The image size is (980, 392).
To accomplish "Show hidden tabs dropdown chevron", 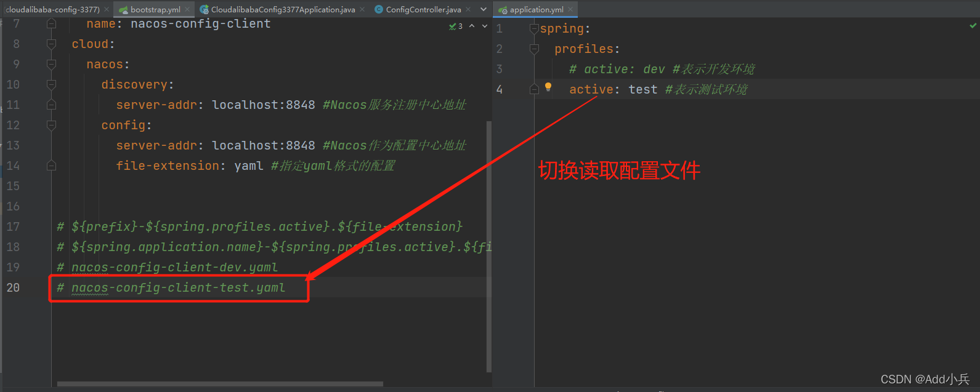I will 484,9.
